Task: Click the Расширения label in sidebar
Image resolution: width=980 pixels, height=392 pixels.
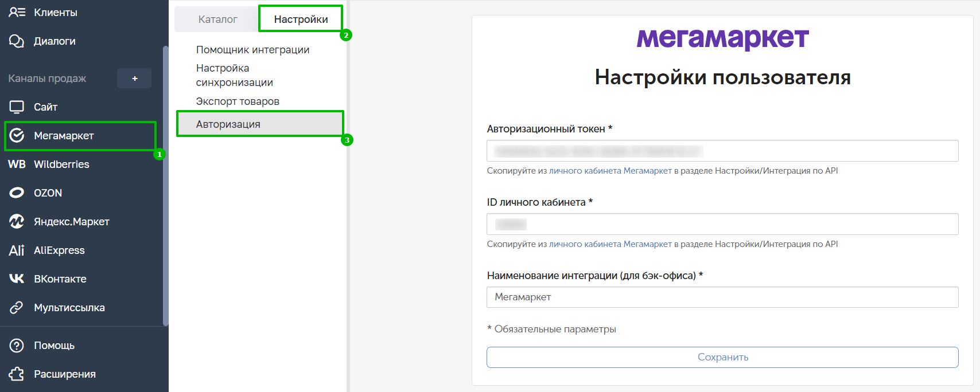Action: (65, 374)
